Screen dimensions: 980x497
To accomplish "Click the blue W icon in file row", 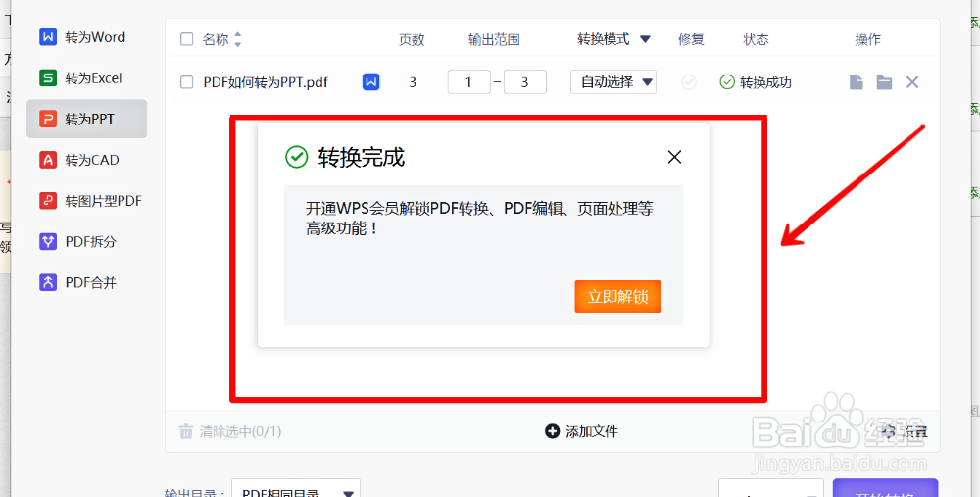I will [x=370, y=82].
